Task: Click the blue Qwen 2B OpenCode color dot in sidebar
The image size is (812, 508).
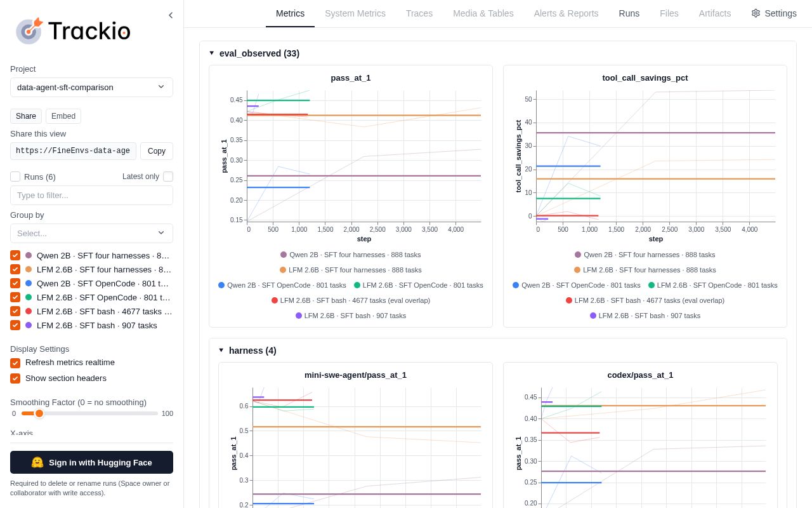Action: (29, 283)
